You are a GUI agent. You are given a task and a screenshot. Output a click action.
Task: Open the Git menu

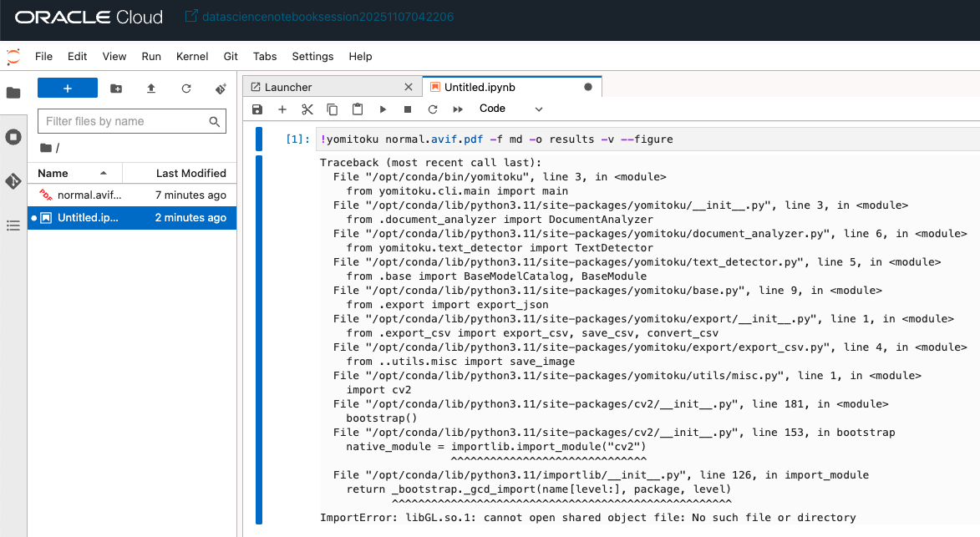(x=231, y=56)
